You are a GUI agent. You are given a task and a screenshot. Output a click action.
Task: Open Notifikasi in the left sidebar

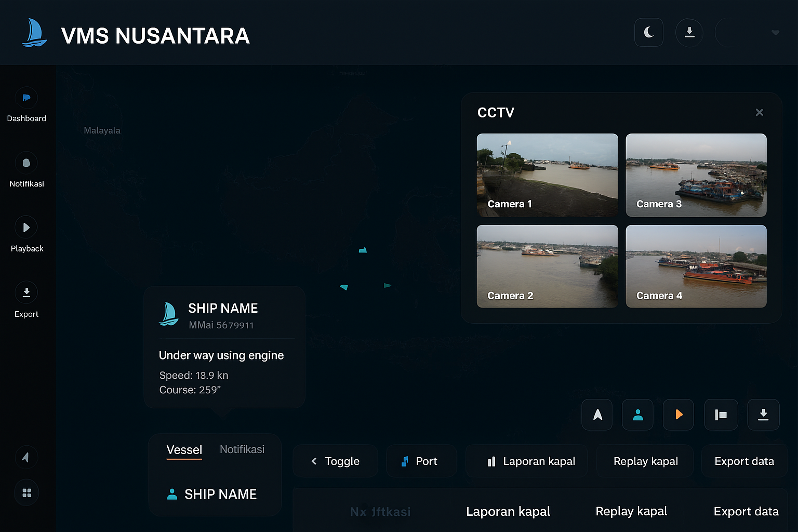point(26,163)
